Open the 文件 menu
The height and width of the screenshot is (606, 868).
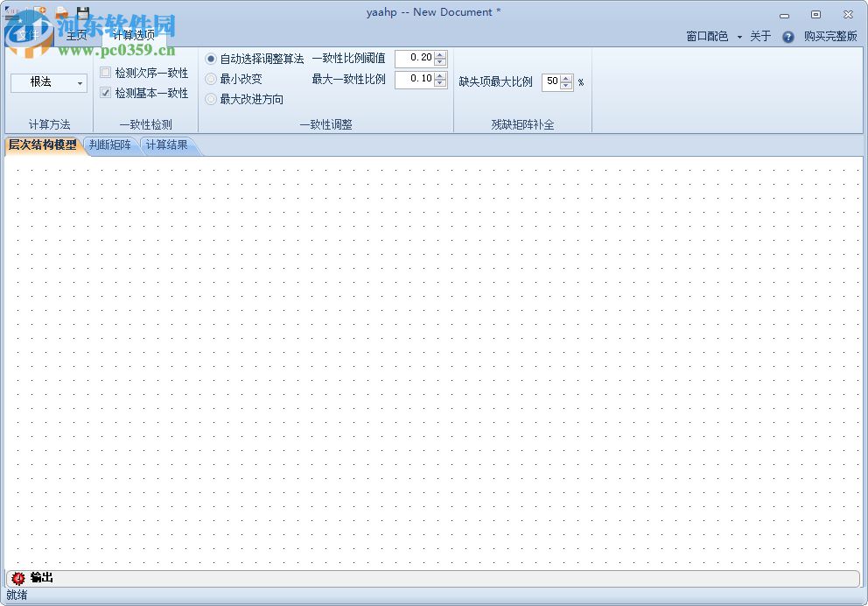28,35
